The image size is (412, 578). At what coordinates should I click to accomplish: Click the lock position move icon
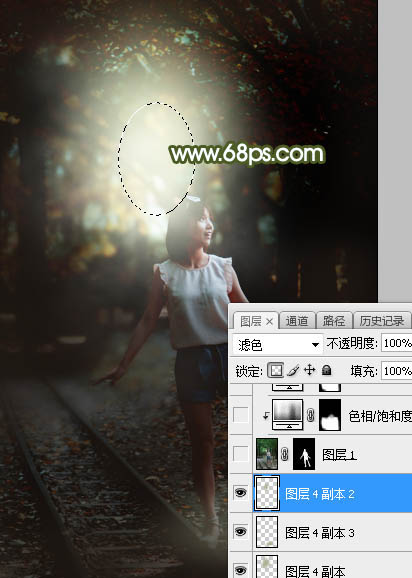(x=310, y=370)
